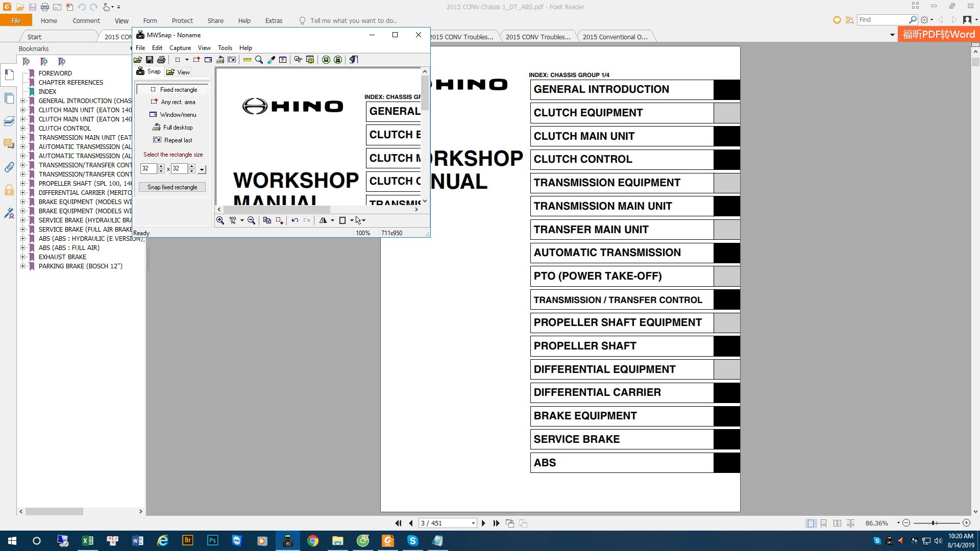Screen dimensions: 980x551
Task: Open FOREWORD bookmark
Action: (55, 73)
